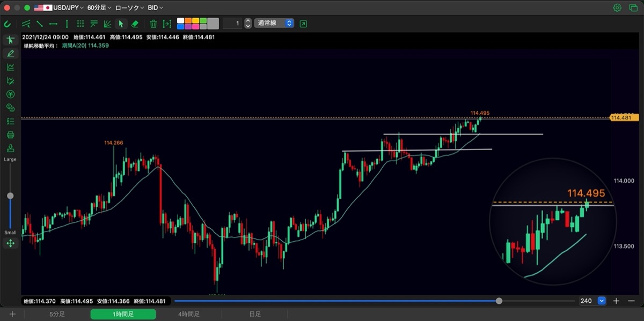The image size is (644, 321).
Task: Select the magnet snap tool
Action: 8,24
